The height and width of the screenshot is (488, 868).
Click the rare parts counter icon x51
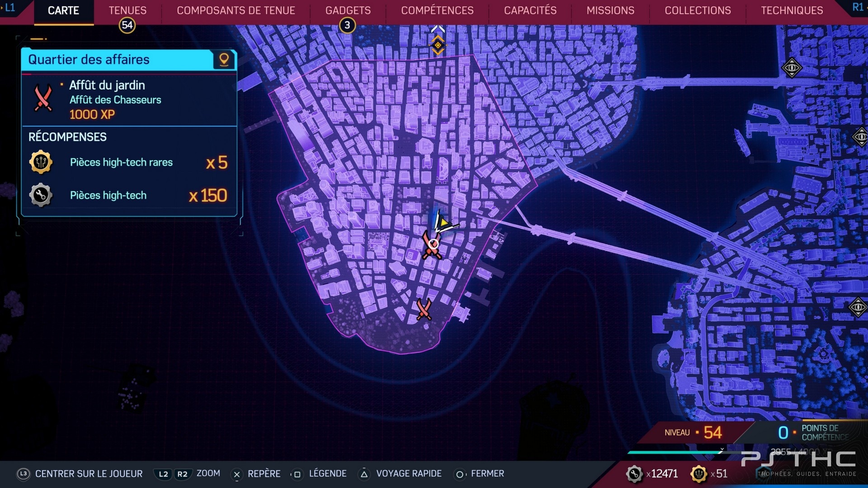point(699,474)
